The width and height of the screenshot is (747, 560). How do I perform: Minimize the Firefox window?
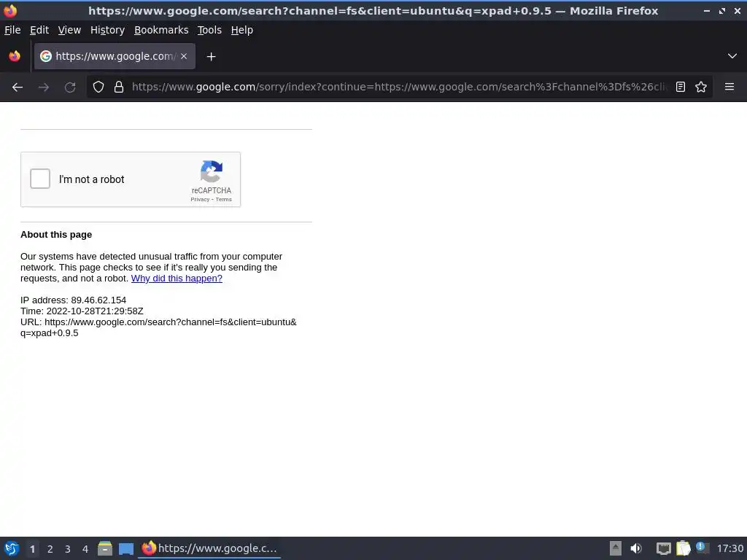[x=706, y=10]
